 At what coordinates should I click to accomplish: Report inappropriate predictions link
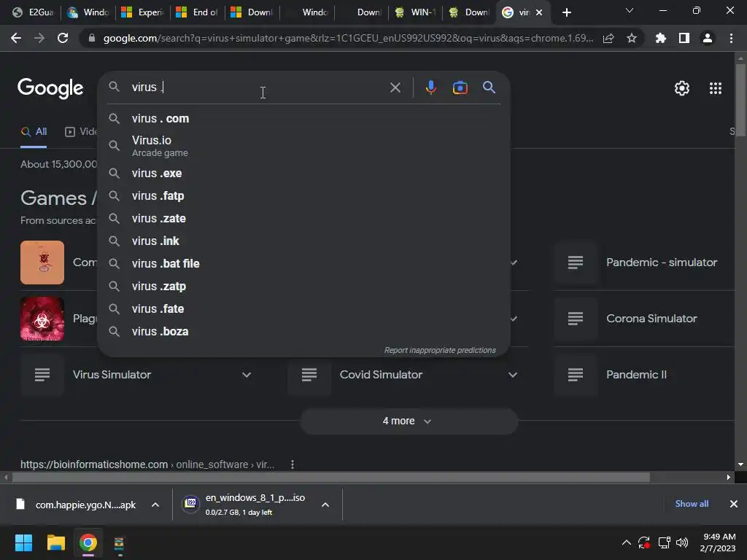tap(440, 350)
